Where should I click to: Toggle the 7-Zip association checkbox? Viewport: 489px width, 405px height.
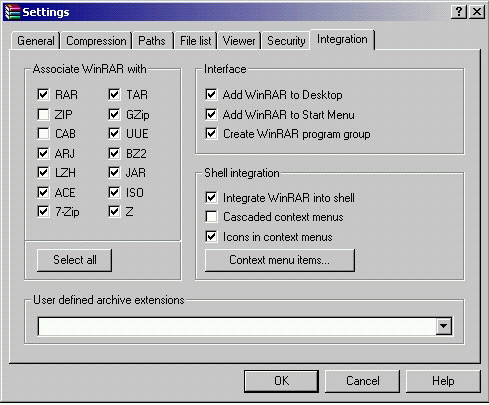click(x=43, y=211)
